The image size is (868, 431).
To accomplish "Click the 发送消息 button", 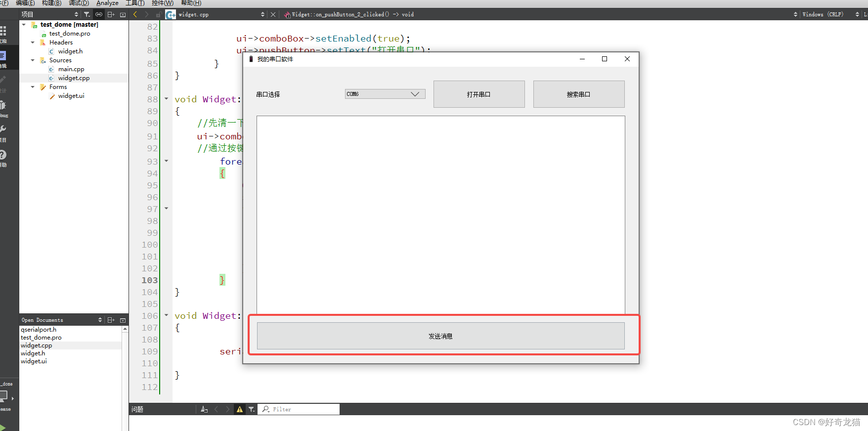I will (x=441, y=336).
